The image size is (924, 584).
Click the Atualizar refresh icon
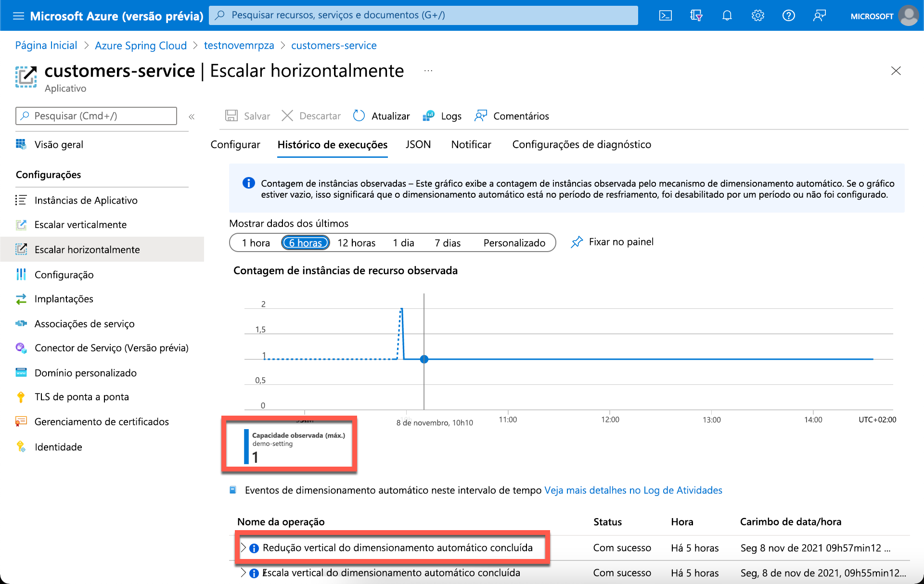click(x=359, y=116)
